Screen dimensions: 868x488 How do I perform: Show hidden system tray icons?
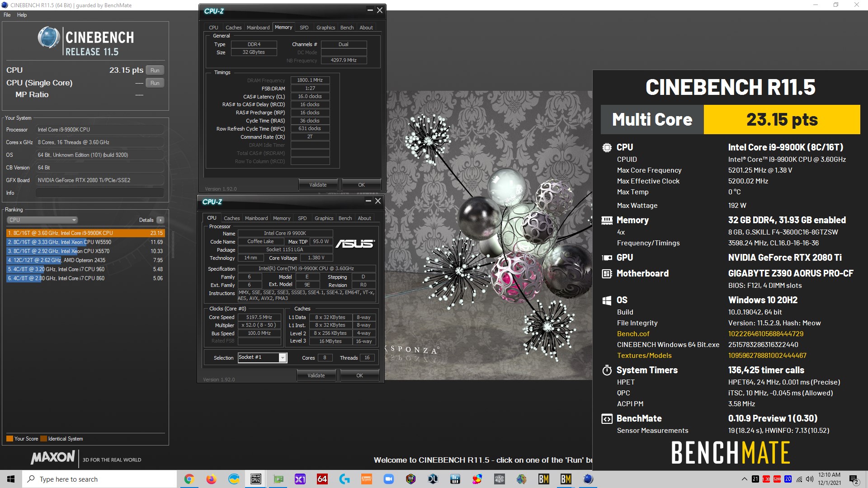[x=744, y=479]
